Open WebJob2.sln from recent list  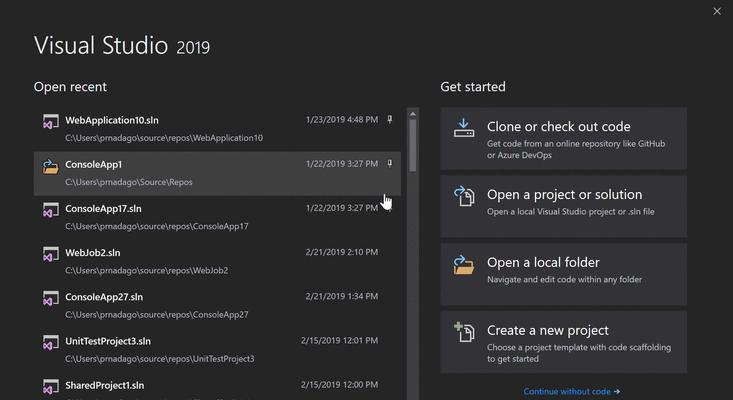point(217,262)
